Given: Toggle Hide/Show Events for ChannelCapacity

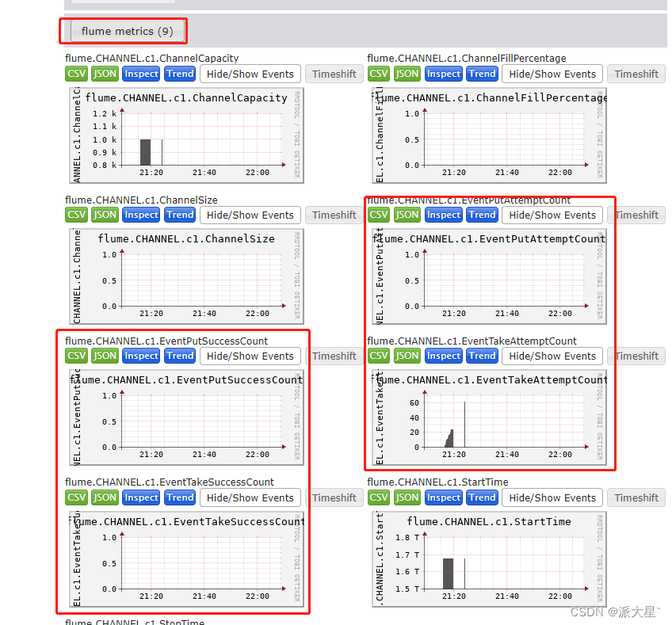Looking at the screenshot, I should [250, 74].
